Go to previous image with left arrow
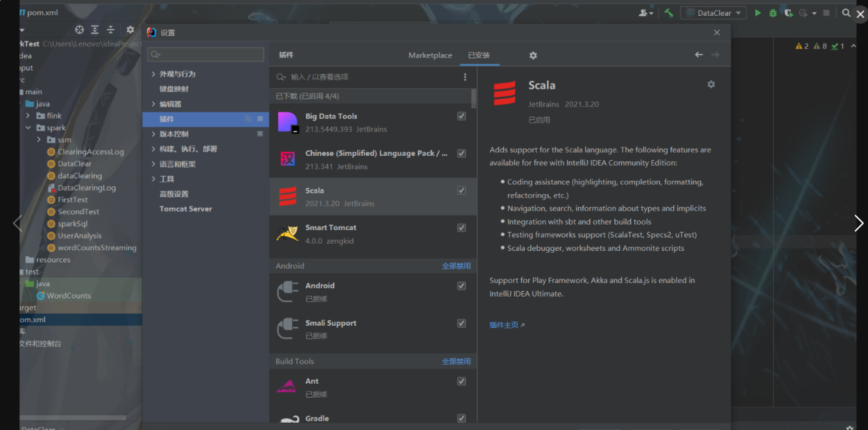Viewport: 868px width, 430px height. (x=17, y=224)
